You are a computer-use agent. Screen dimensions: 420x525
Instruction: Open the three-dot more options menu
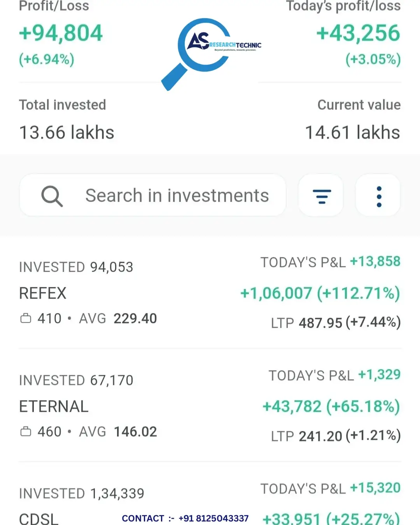tap(379, 195)
